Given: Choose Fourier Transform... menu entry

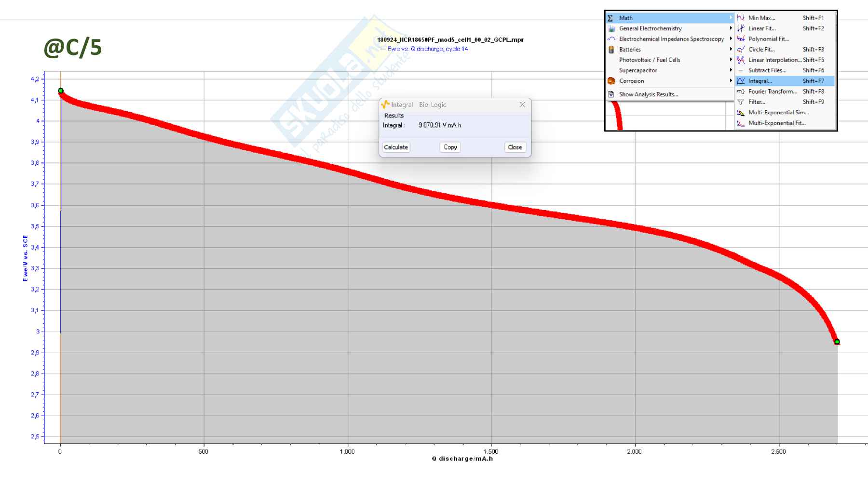Looking at the screenshot, I should pos(773,92).
